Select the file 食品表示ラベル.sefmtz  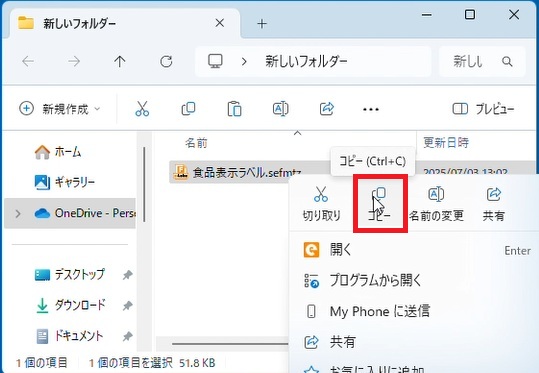[247, 172]
